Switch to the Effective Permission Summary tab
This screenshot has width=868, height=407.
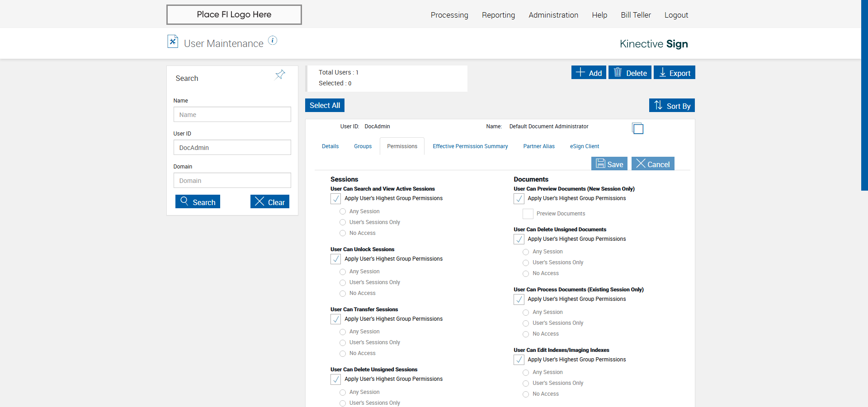(x=470, y=146)
